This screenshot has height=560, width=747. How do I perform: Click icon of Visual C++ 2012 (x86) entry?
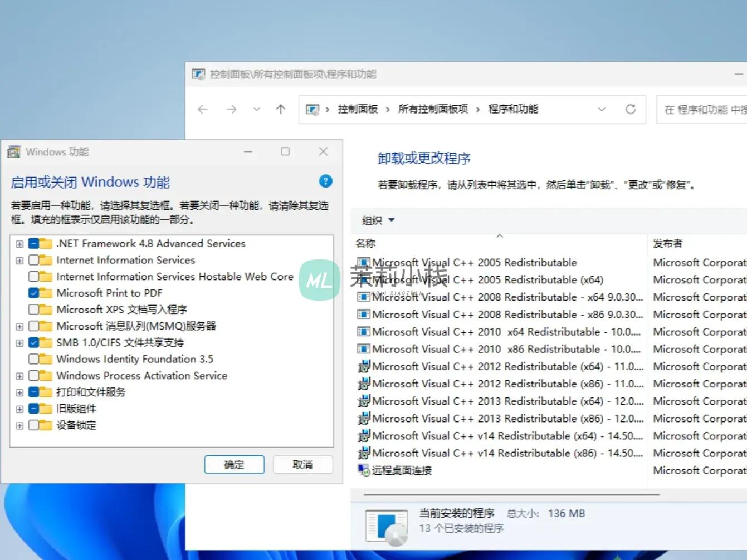[364, 384]
